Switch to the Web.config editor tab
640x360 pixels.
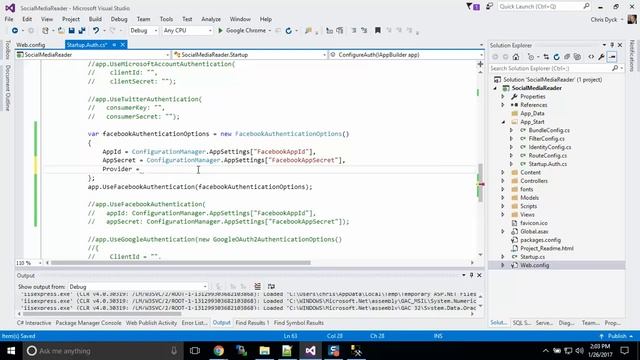coord(31,45)
